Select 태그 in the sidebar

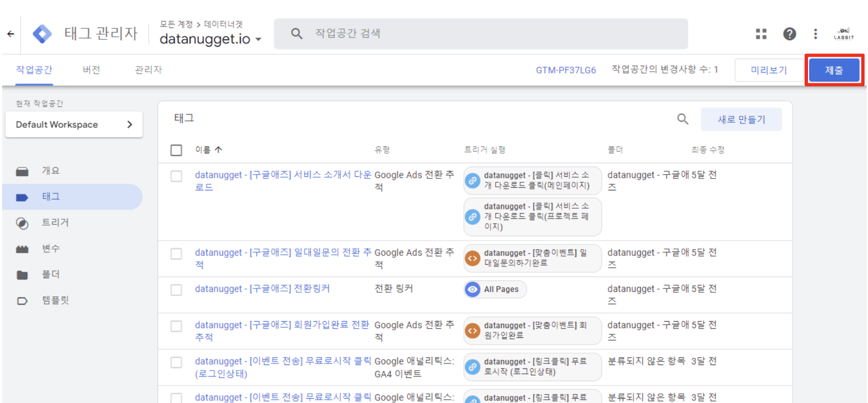click(72, 196)
